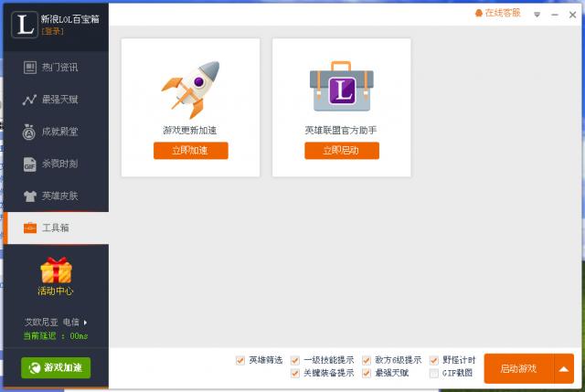The width and height of the screenshot is (585, 392).
Task: Open the title bar dropdown menu arrow
Action: click(536, 15)
